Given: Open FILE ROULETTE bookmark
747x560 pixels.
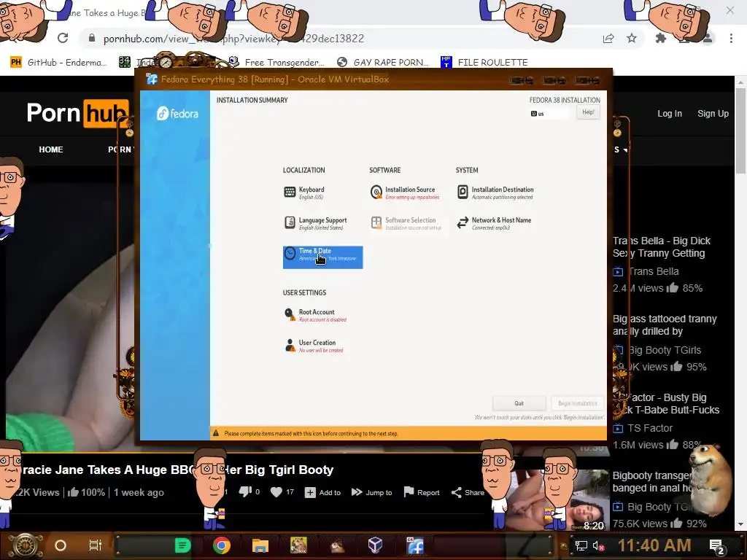Looking at the screenshot, I should pyautogui.click(x=484, y=63).
